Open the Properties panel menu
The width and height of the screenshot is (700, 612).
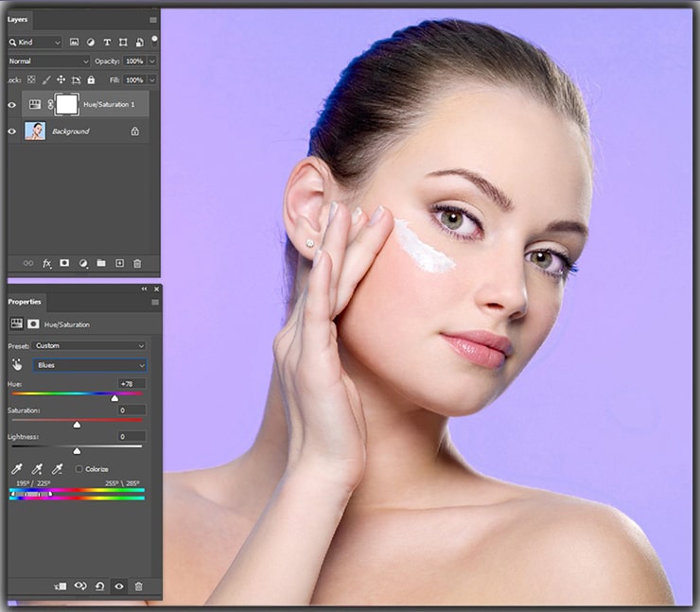pos(154,303)
